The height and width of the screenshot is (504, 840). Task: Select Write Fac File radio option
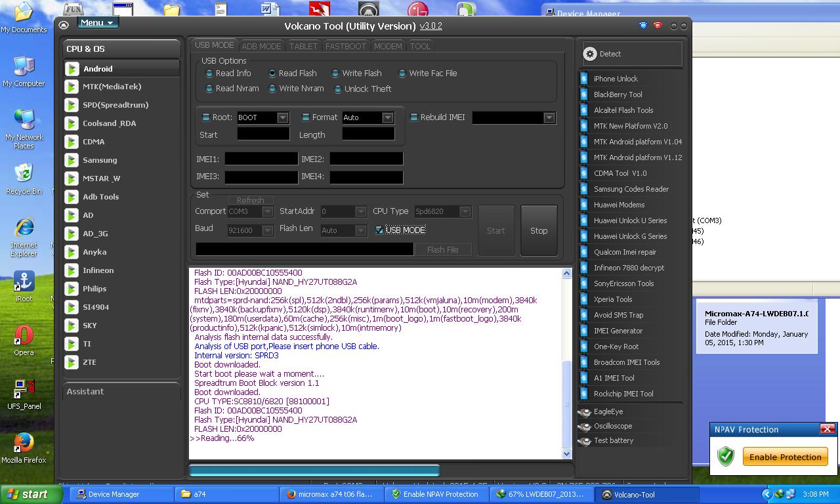[402, 73]
